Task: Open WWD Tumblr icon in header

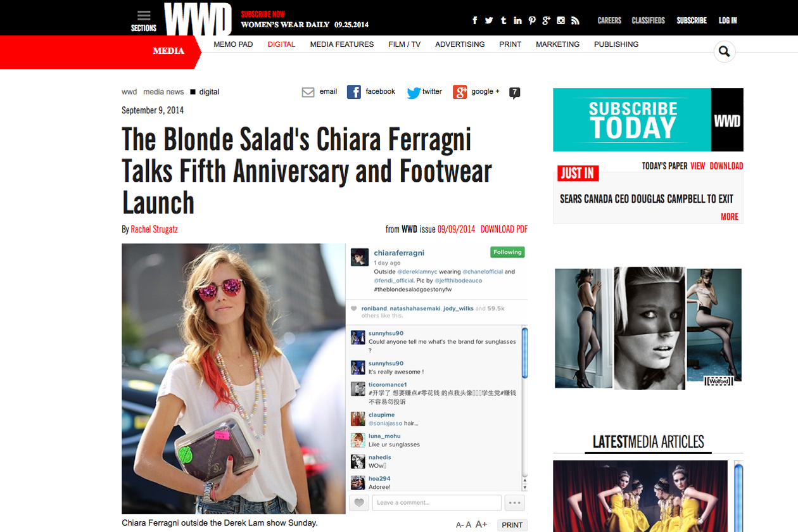Action: click(503, 20)
